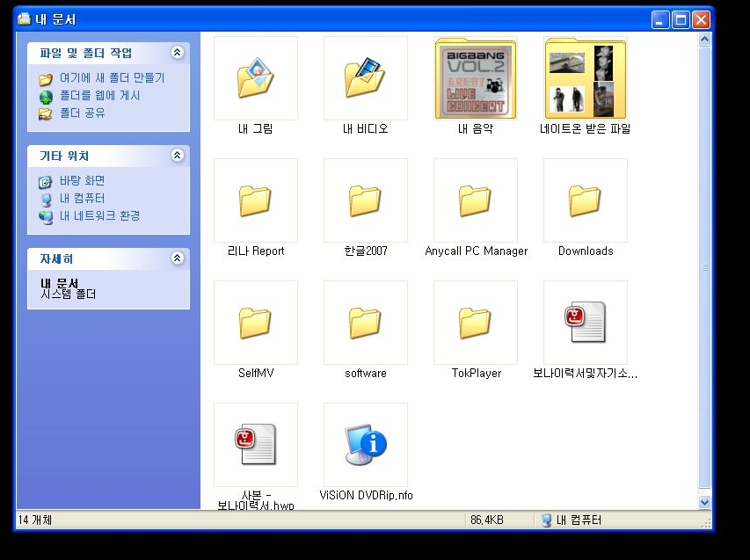Click the scrollbar down arrow
The height and width of the screenshot is (560, 750).
[x=704, y=502]
